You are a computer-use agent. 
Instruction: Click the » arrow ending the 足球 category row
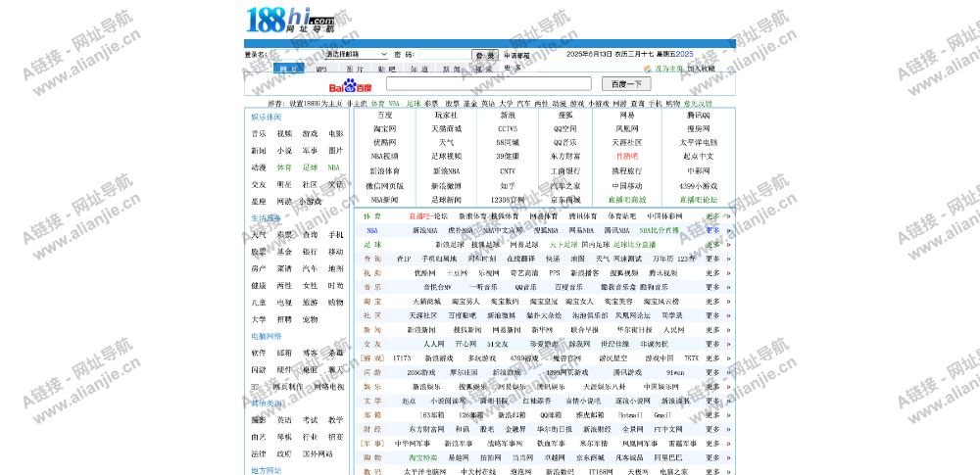click(x=727, y=245)
